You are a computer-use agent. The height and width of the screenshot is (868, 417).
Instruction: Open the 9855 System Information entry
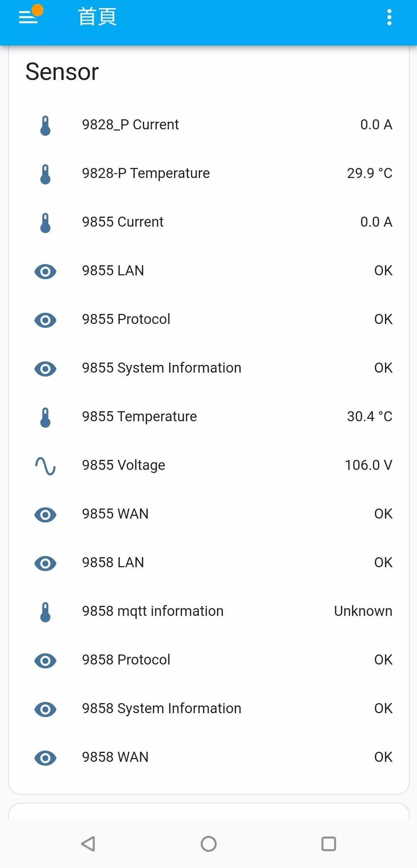[x=161, y=368]
